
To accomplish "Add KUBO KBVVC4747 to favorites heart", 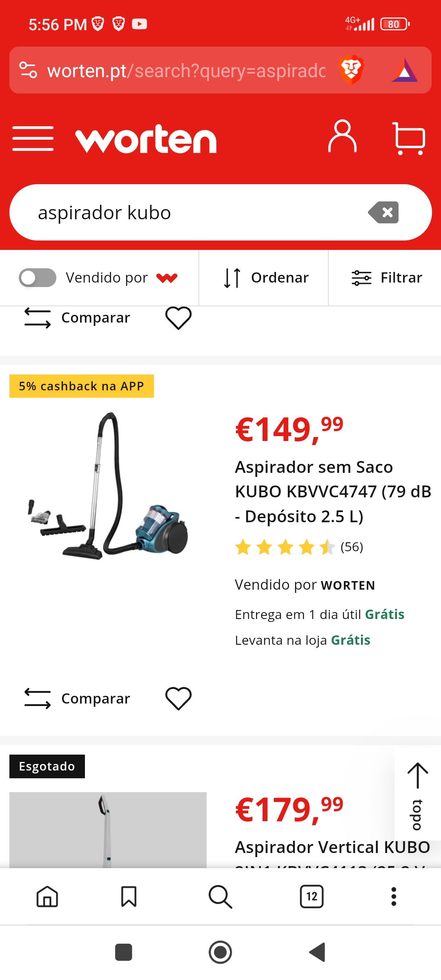I will tap(178, 698).
